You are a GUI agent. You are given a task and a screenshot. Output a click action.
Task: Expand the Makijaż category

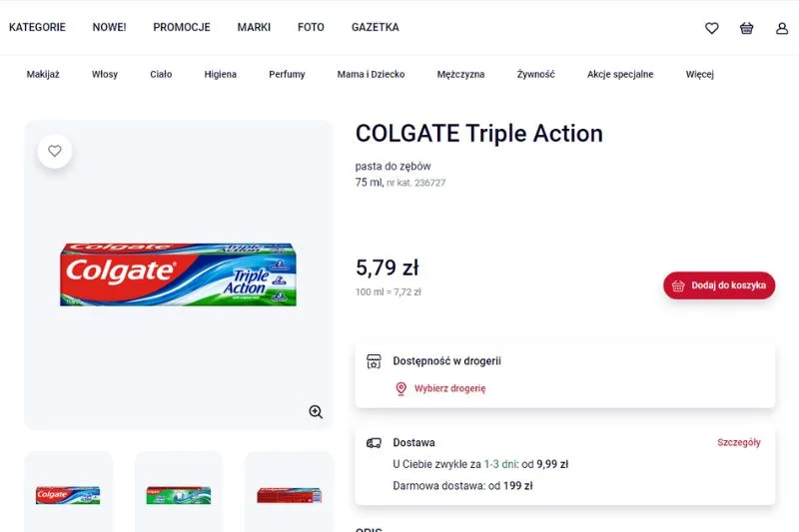tap(43, 74)
